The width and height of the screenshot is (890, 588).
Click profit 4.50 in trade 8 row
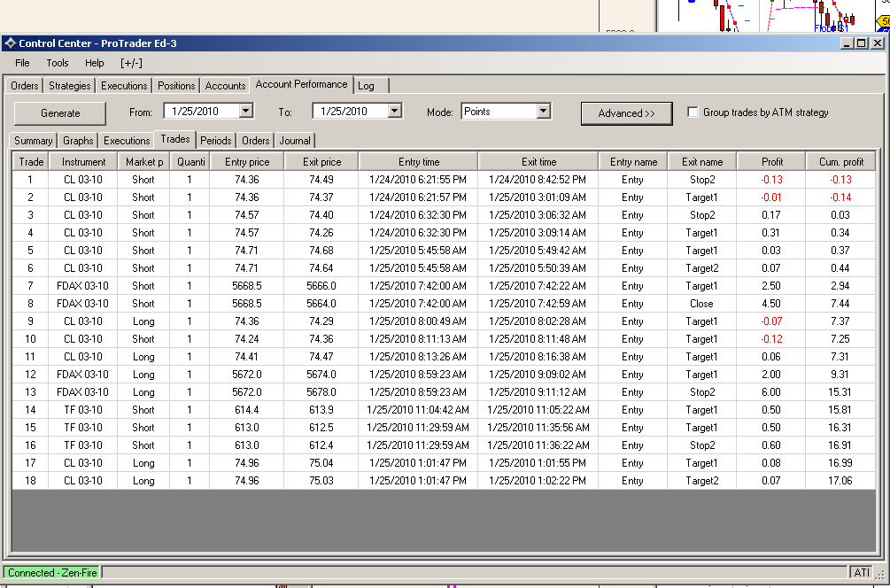[x=771, y=303]
